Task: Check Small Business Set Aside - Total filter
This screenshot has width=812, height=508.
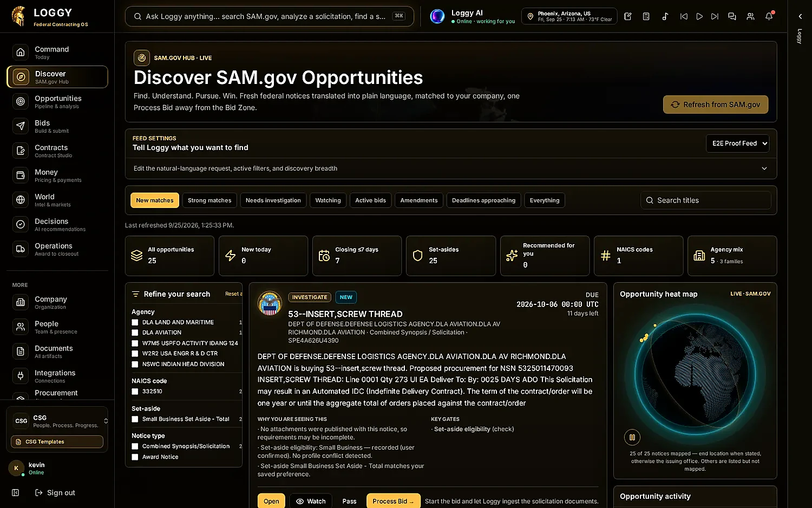Action: click(x=135, y=419)
